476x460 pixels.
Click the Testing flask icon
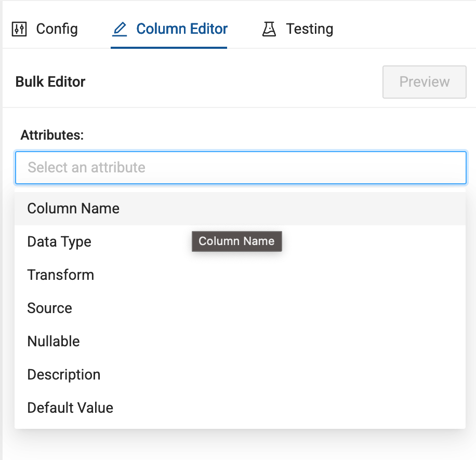point(269,29)
